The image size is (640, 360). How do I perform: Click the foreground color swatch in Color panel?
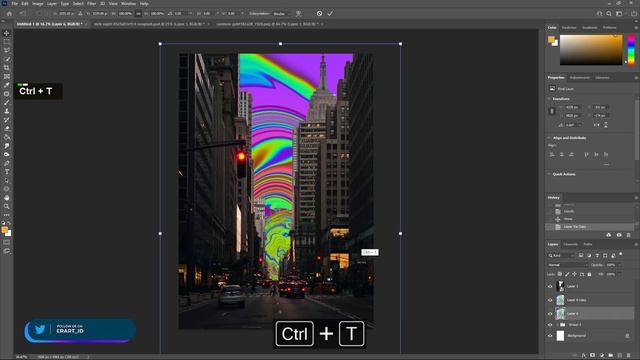click(x=551, y=39)
